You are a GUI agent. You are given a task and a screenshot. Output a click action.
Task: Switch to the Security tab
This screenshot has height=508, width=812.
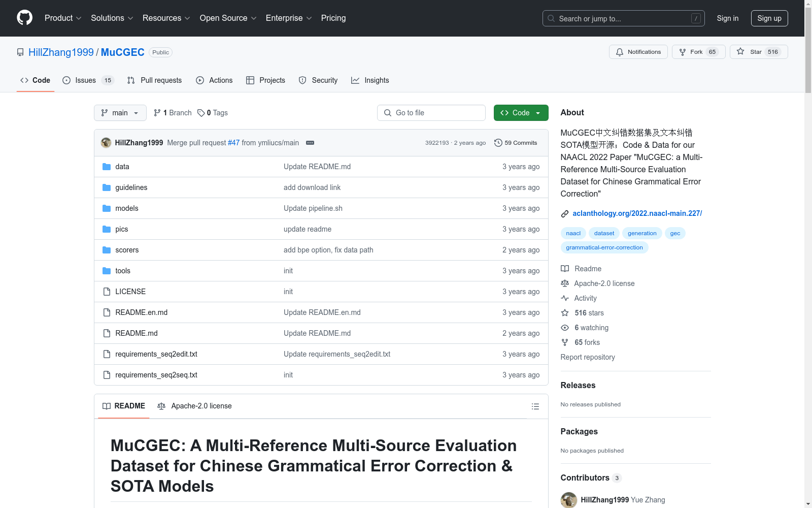click(x=318, y=80)
